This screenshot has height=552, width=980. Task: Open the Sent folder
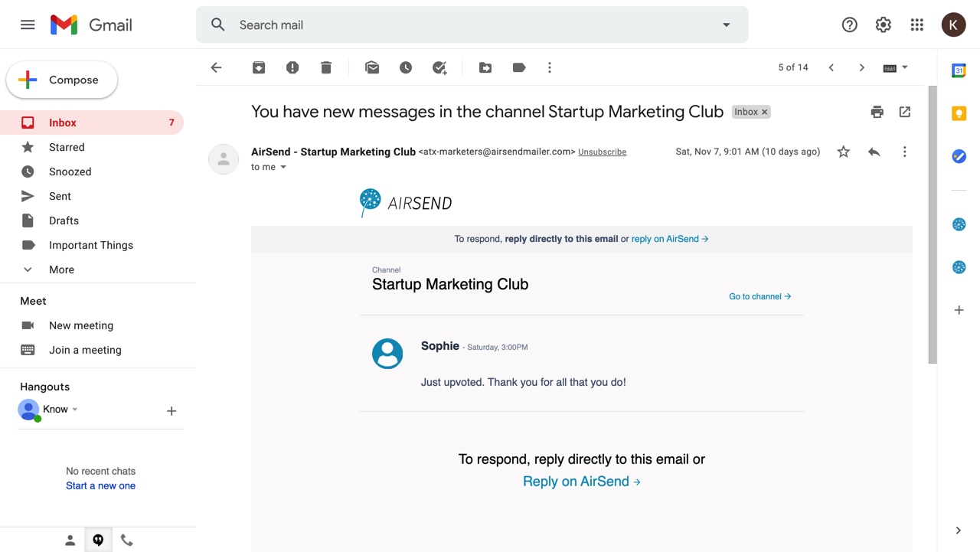click(x=92, y=196)
